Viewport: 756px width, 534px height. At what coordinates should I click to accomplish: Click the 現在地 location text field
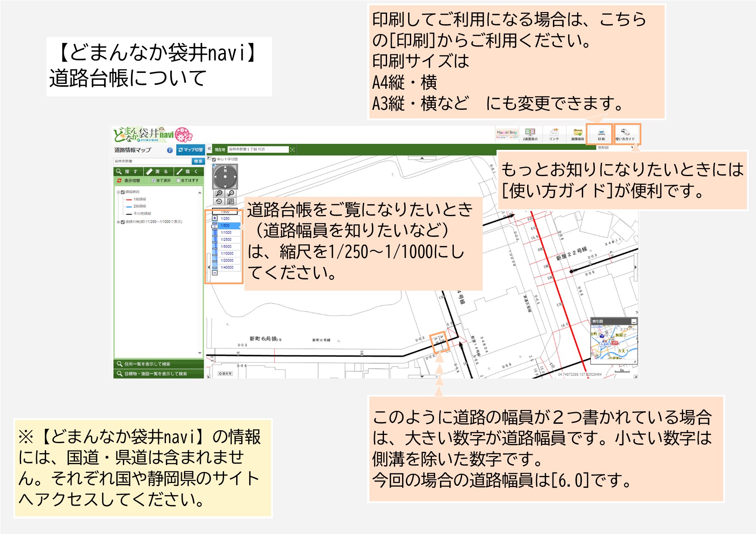[258, 149]
